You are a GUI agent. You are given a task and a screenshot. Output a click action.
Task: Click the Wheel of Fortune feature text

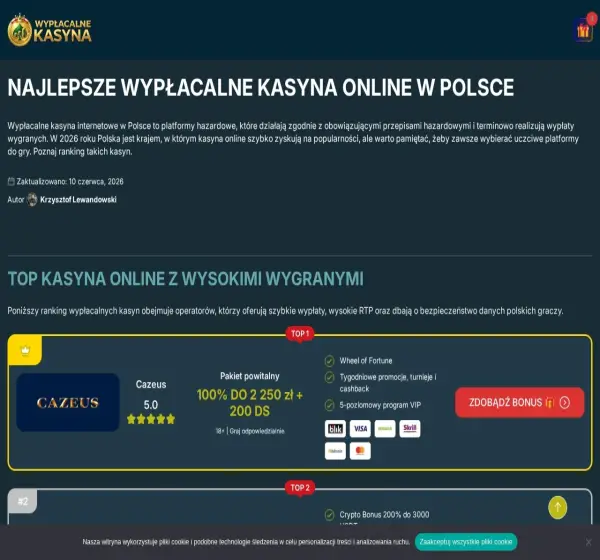366,361
